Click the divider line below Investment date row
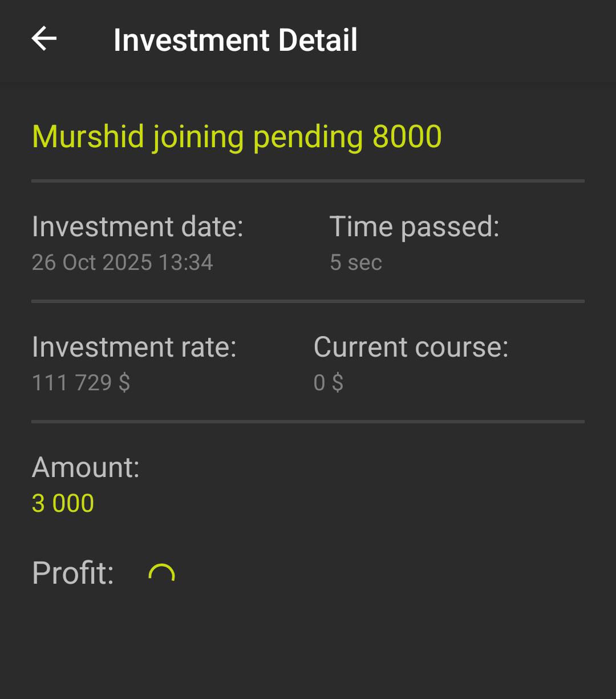616x699 pixels. tap(308, 301)
